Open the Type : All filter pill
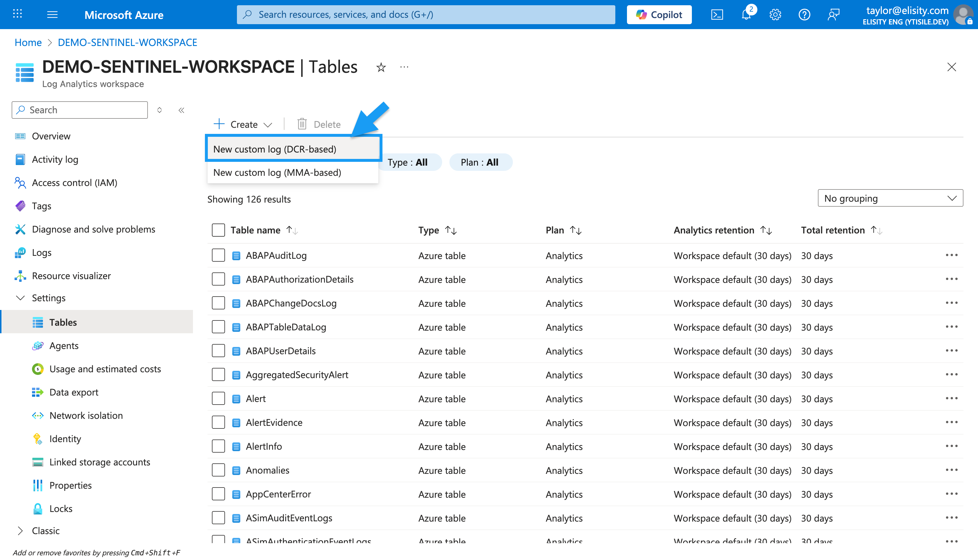Viewport: 978px width, 560px height. coord(409,162)
